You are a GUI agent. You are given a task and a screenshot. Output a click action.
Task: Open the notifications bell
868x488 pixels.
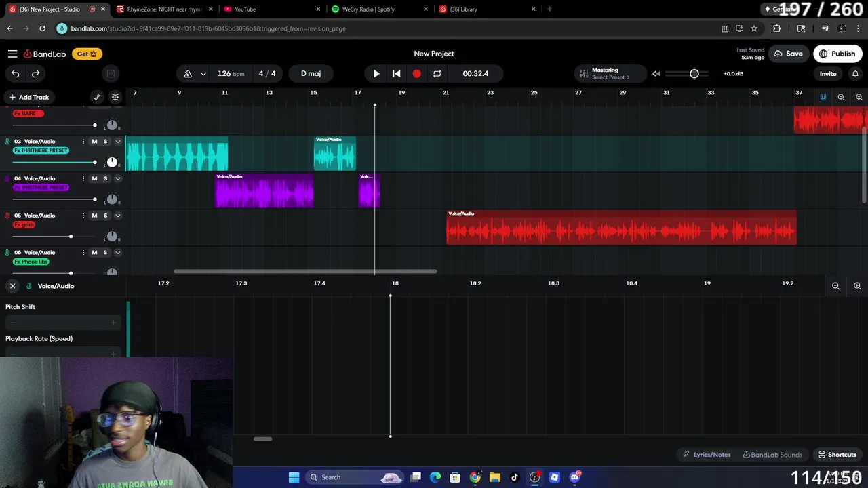(855, 73)
